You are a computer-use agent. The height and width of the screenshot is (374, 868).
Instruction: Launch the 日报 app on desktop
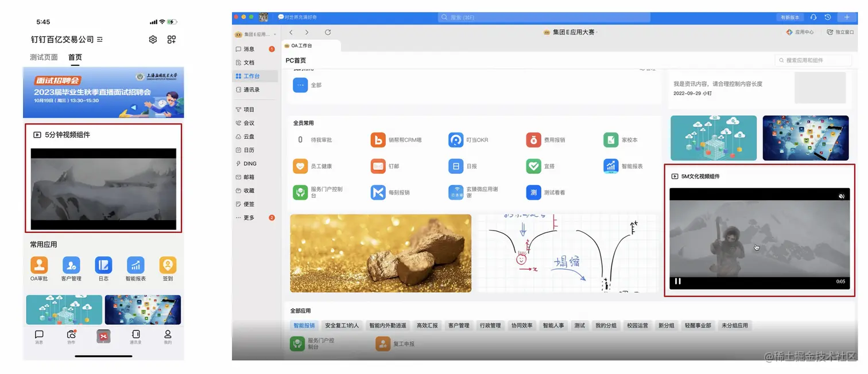coord(463,166)
